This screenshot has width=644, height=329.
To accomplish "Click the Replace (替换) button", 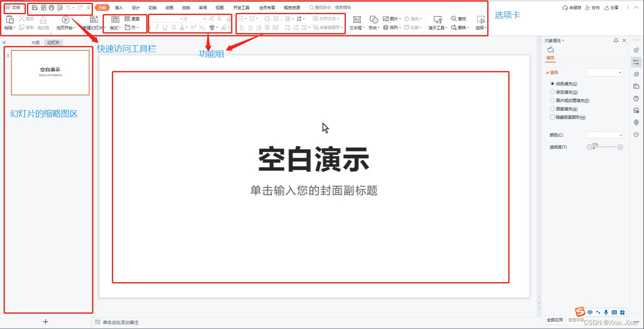I will click(x=460, y=27).
